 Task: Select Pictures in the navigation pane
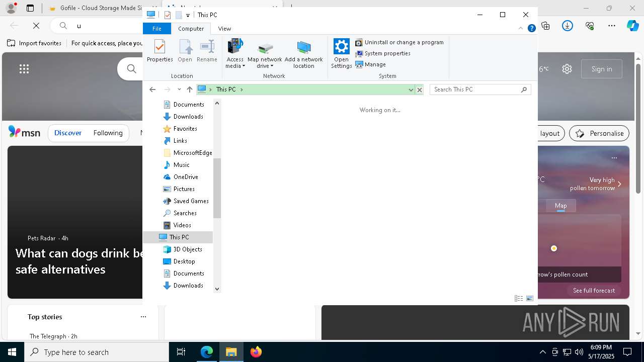coord(184,189)
